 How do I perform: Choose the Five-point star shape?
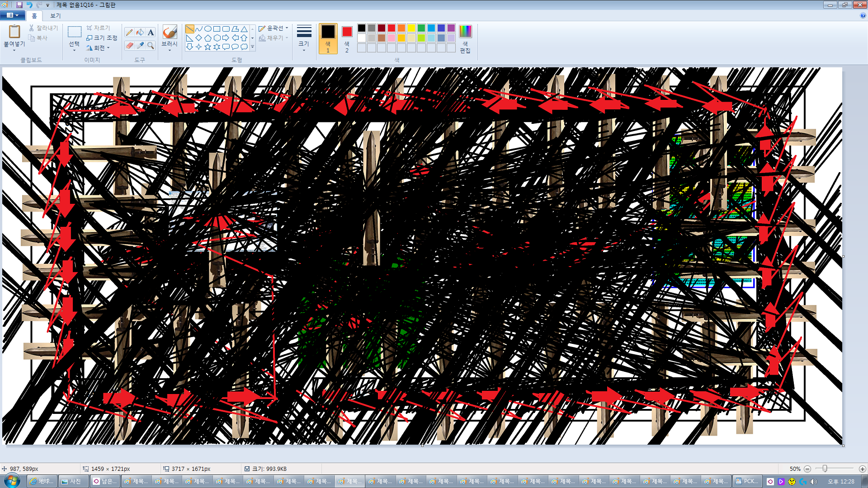(208, 47)
